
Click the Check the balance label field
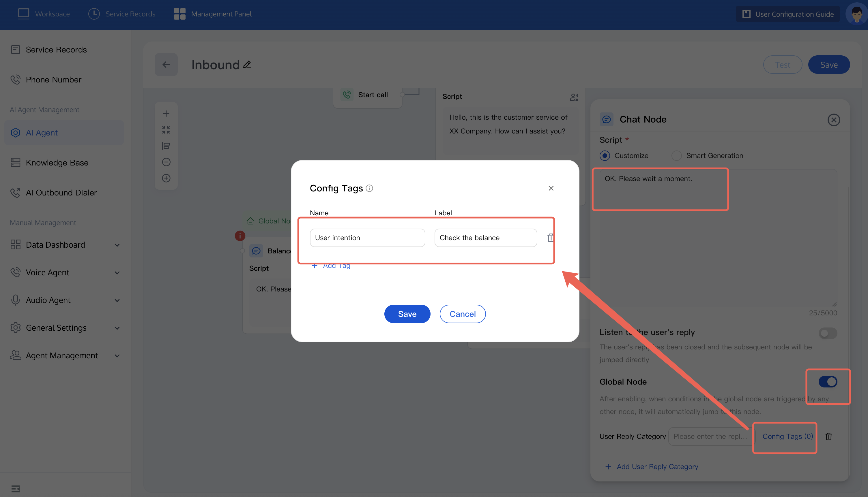485,238
